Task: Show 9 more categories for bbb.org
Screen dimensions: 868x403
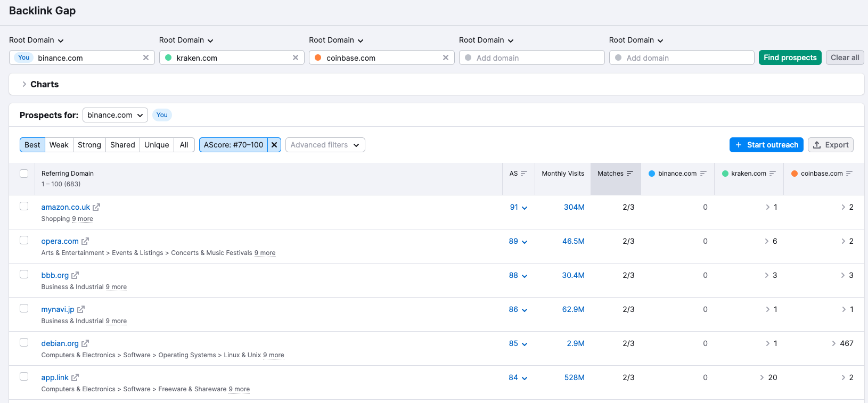Action: [116, 287]
